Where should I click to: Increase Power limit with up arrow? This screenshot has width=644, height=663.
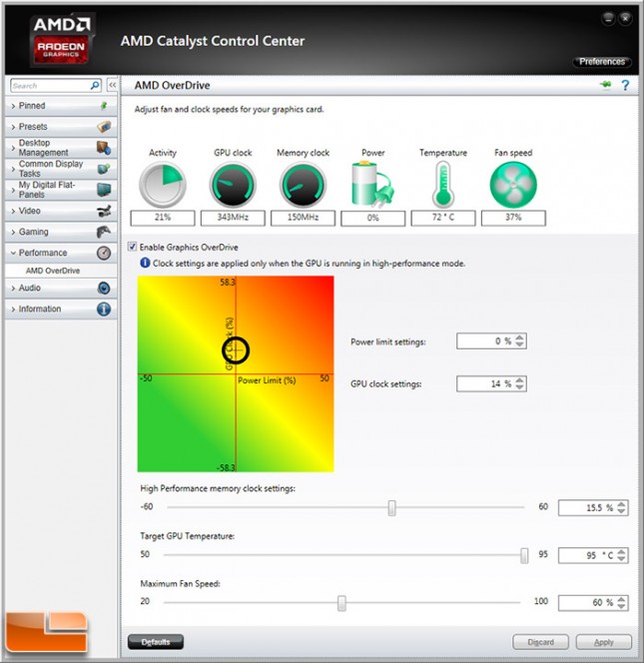click(x=519, y=337)
